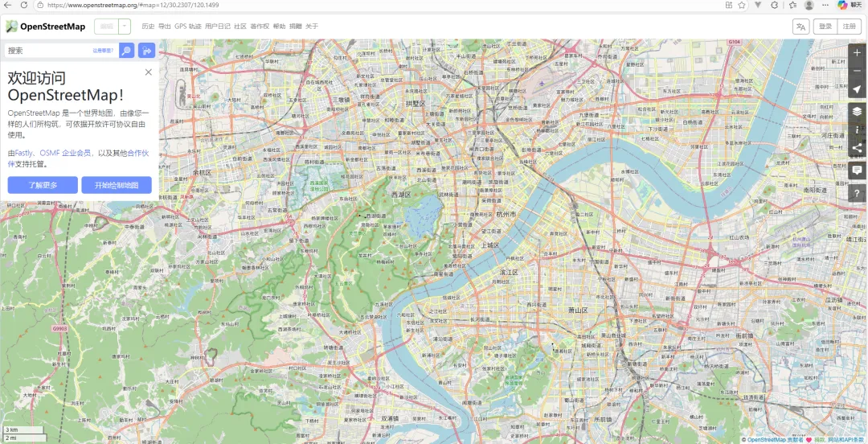Open the GPS 轨迹 menu item
The width and height of the screenshot is (868, 444).
[187, 26]
